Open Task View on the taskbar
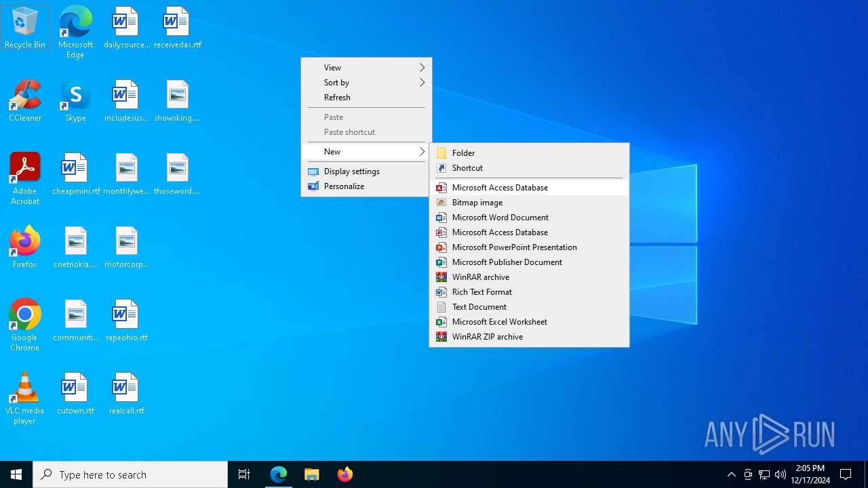This screenshot has height=488, width=868. (244, 474)
